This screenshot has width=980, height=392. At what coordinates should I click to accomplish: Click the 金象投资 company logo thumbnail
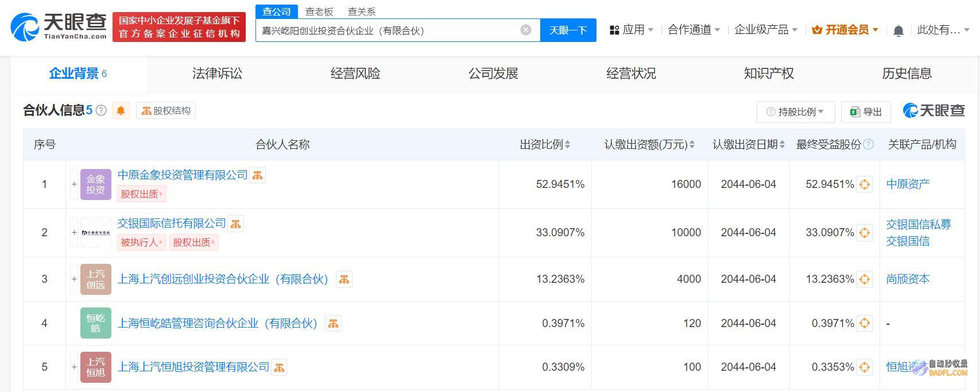coord(96,185)
